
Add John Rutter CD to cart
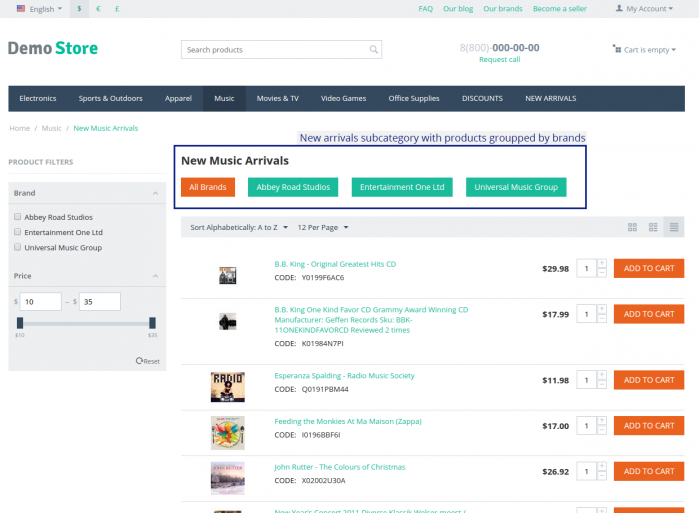(649, 471)
